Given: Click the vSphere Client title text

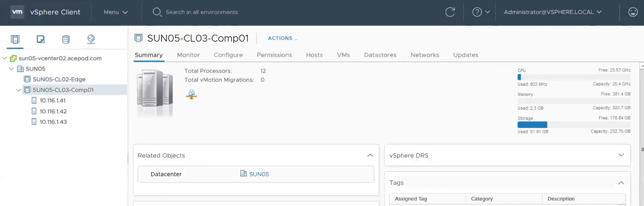Looking at the screenshot, I should coord(55,12).
